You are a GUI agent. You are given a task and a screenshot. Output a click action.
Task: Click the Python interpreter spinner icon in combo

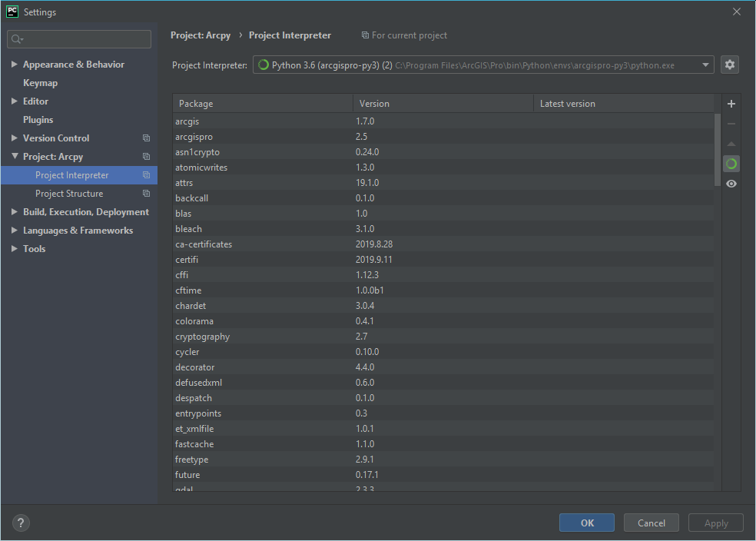click(x=264, y=65)
